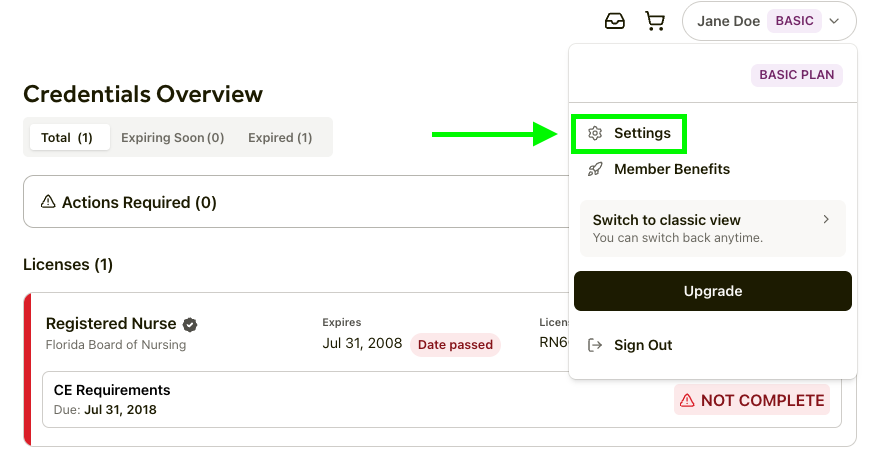This screenshot has width=879, height=451.
Task: Collapse the Jane Doe account dropdown
Action: (835, 21)
